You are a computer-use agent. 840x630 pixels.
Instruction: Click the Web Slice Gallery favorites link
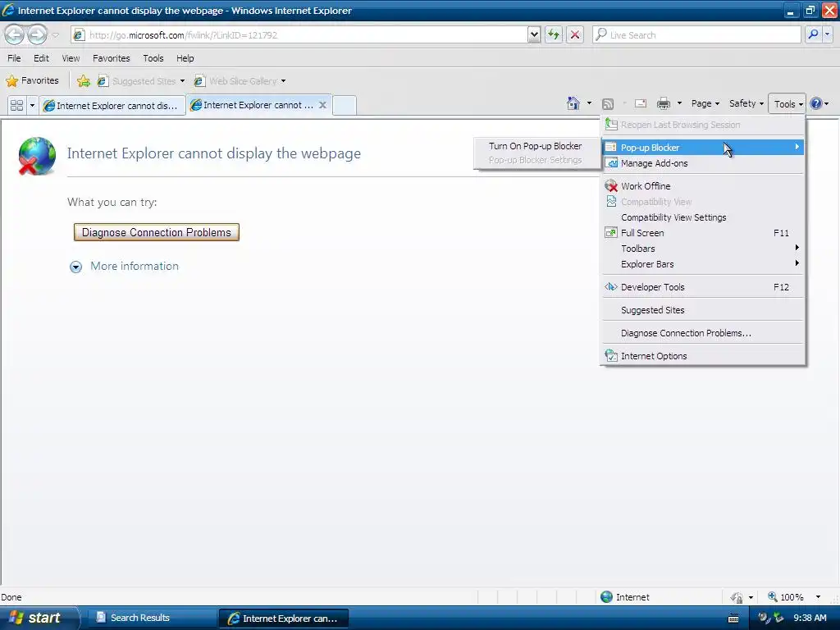coord(240,81)
